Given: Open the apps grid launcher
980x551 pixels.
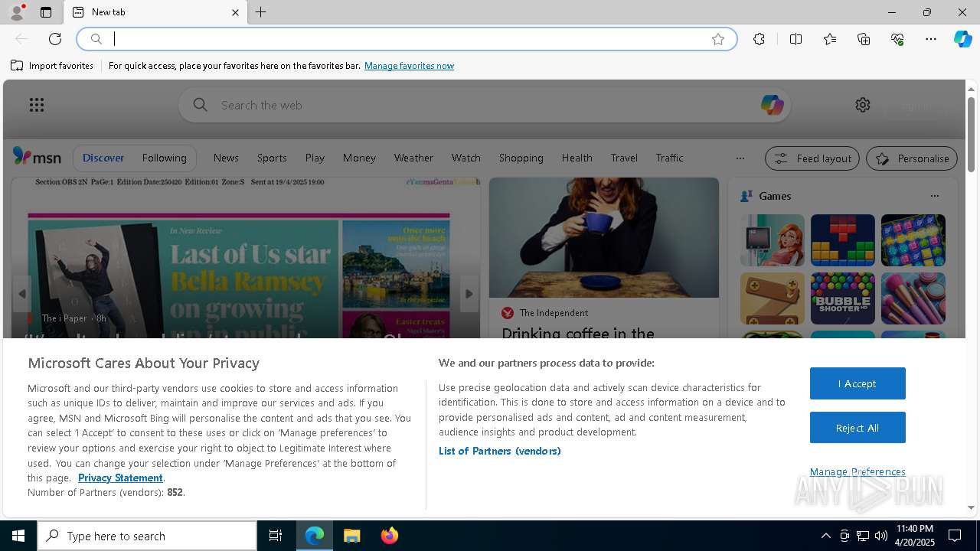Looking at the screenshot, I should (x=37, y=105).
